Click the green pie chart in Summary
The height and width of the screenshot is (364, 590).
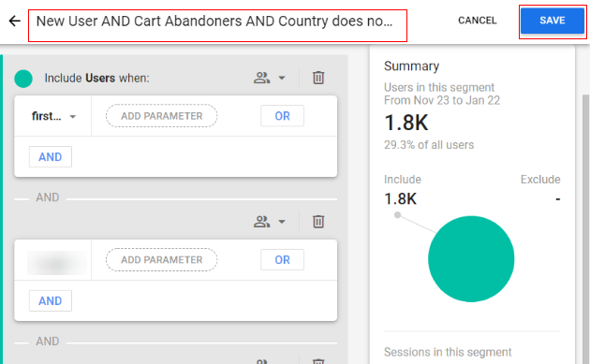[471, 258]
